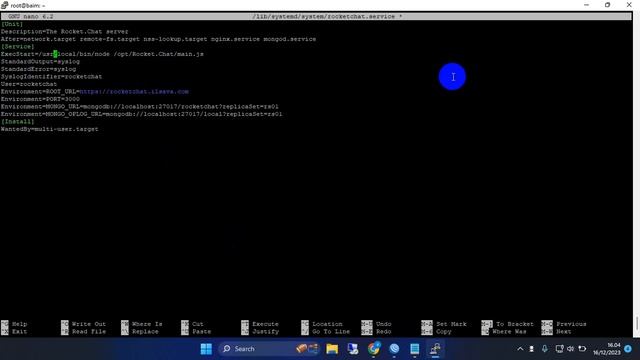This screenshot has width=640, height=360.
Task: Open the Notepad-style blue app on the taskbar
Action: point(415,349)
